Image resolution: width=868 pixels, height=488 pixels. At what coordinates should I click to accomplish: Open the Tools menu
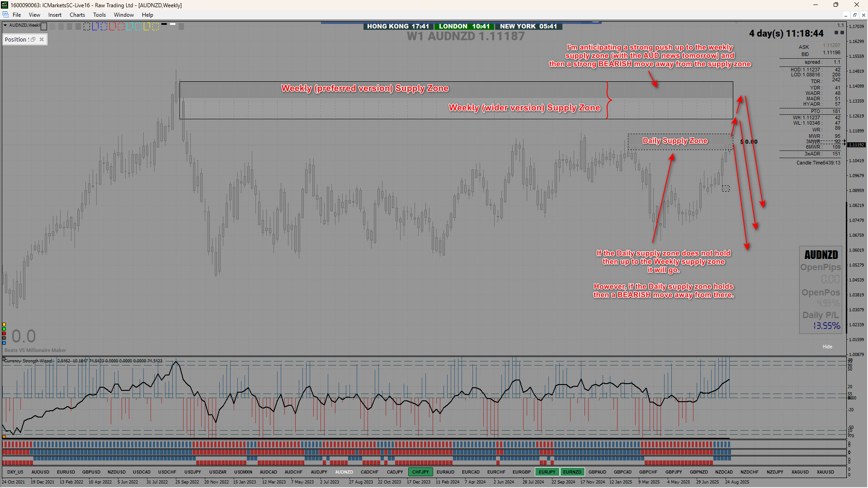(99, 15)
